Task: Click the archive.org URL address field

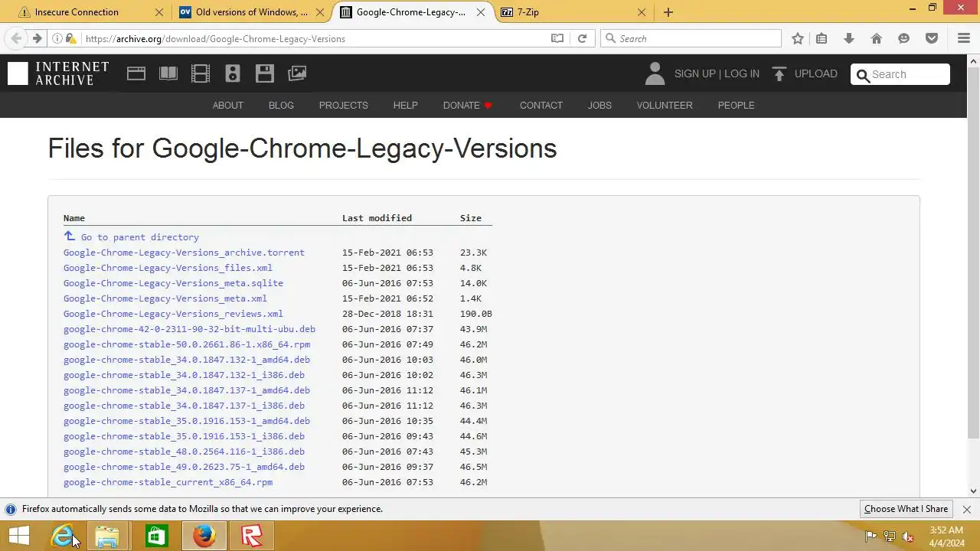Action: pos(314,38)
